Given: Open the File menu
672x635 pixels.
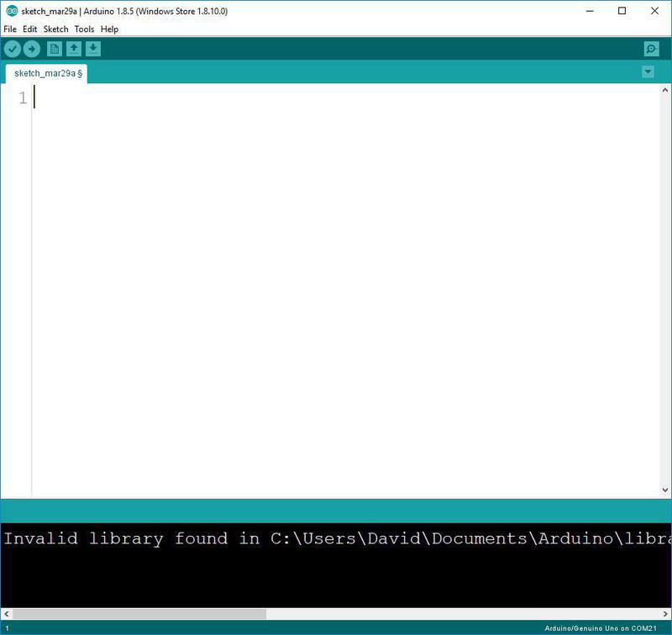Looking at the screenshot, I should [x=10, y=29].
